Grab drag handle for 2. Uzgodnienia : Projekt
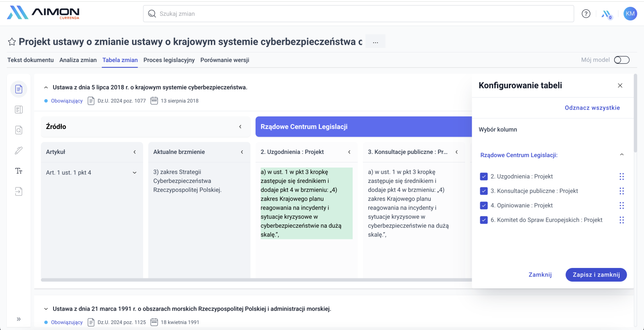Image resolution: width=644 pixels, height=330 pixels. coord(622,176)
